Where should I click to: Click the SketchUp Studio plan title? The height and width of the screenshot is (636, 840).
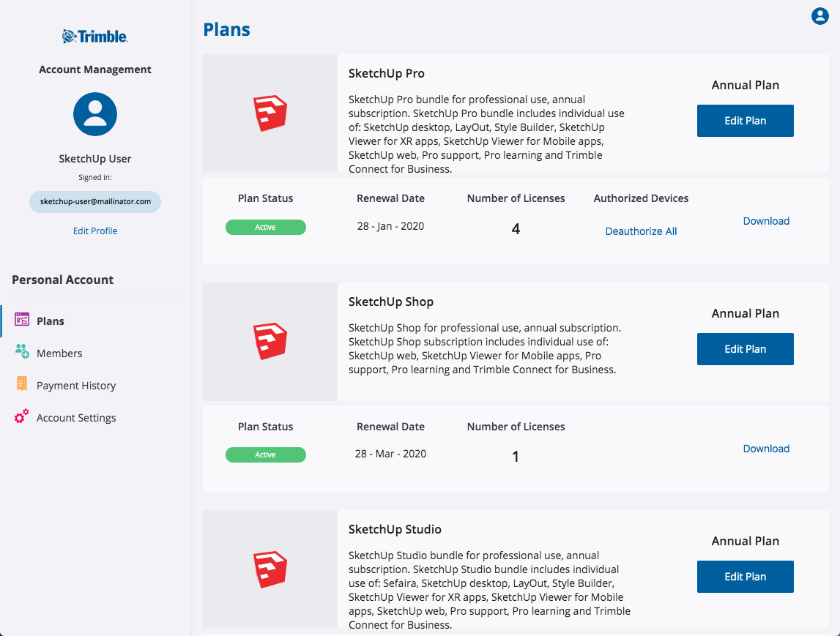pos(395,529)
